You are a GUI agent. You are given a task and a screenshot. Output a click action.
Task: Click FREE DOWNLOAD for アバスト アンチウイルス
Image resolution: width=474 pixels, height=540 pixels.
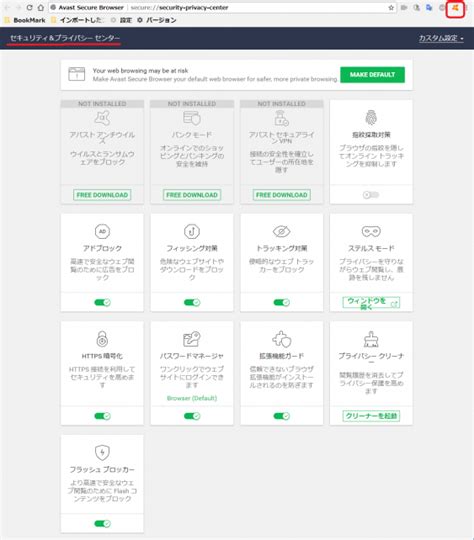[x=102, y=195]
